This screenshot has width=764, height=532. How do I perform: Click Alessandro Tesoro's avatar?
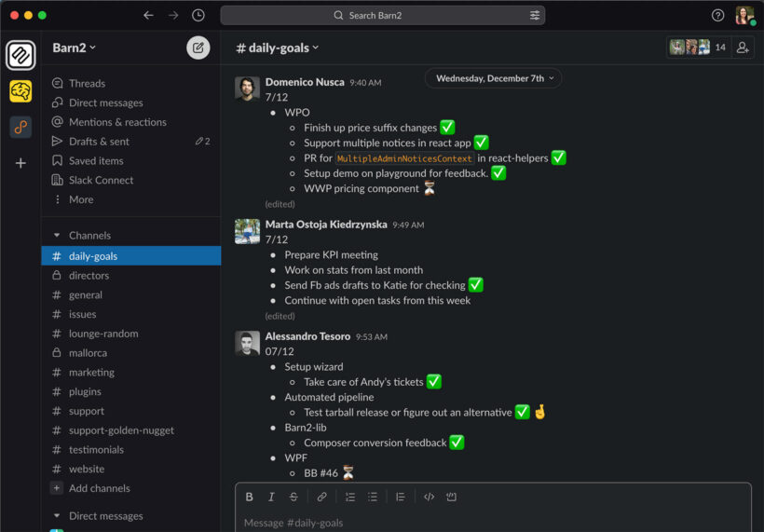(x=247, y=343)
